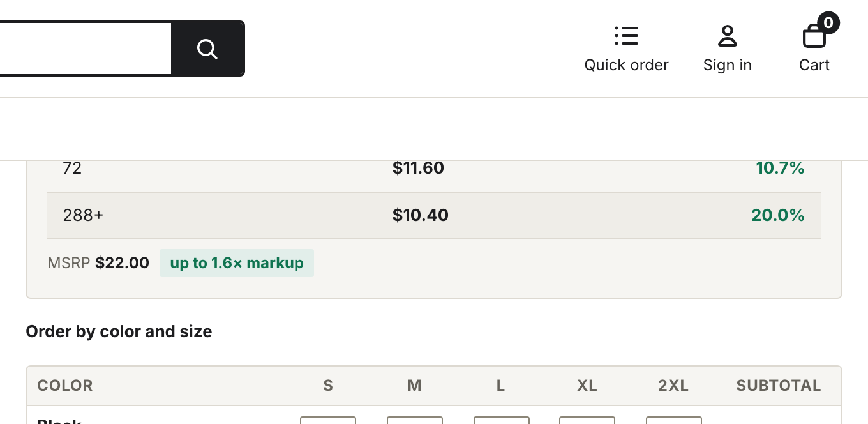Select the 288+ quantity pricing row
Viewport: 868px width, 424px height.
click(434, 215)
